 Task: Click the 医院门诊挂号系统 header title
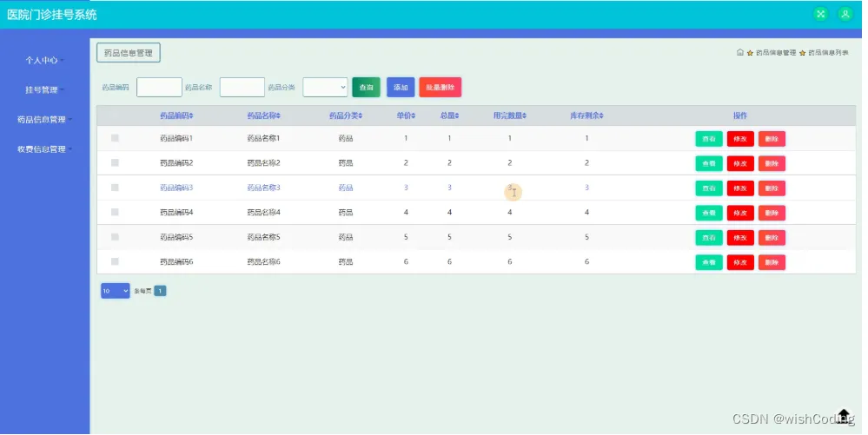pos(52,15)
